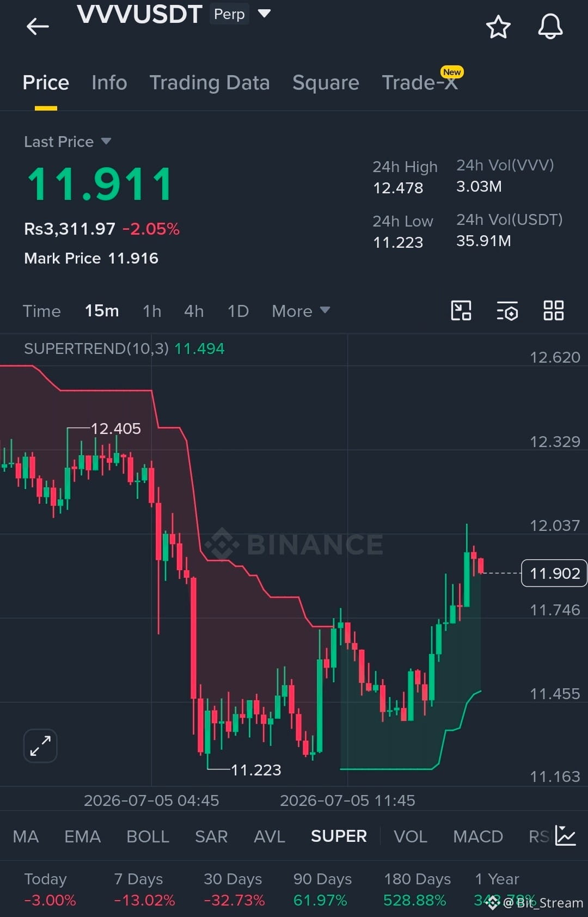This screenshot has height=917, width=588.
Task: Open price alerts bell icon
Action: 550,26
